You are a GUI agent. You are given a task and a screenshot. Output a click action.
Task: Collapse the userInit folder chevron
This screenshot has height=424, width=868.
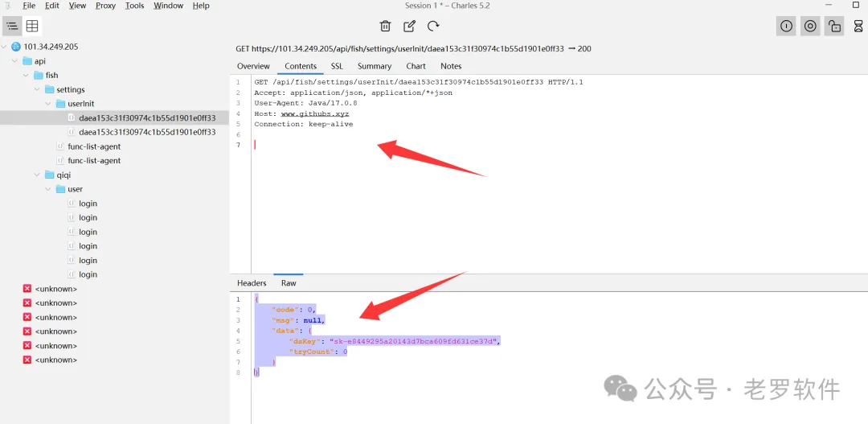click(x=48, y=104)
